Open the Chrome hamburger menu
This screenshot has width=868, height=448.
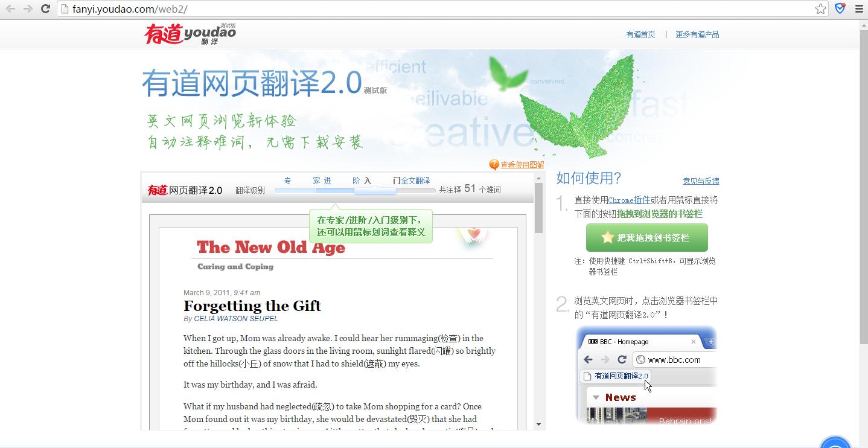(x=859, y=8)
